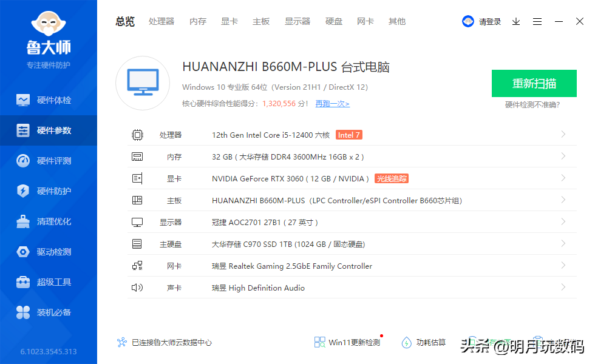Viewport: 595px width, 364px height.
Task: Click the 内存 memory module icon
Action: [x=137, y=157]
